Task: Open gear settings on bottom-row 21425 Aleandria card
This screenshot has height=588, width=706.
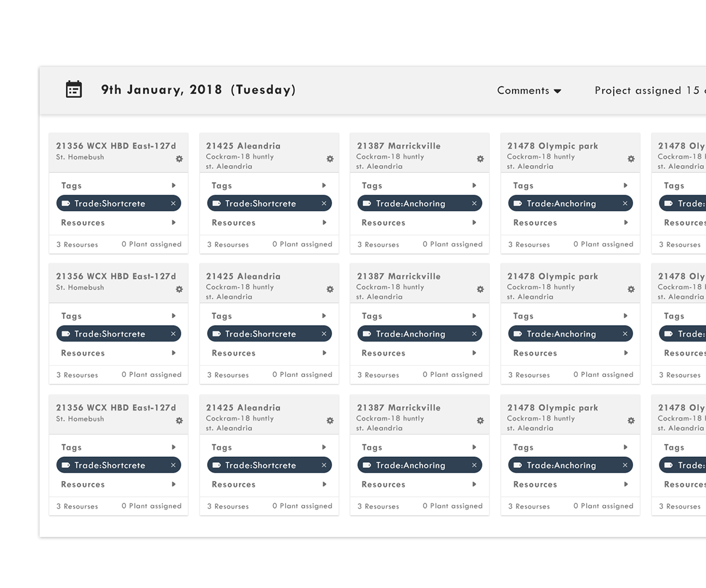Action: tap(330, 420)
